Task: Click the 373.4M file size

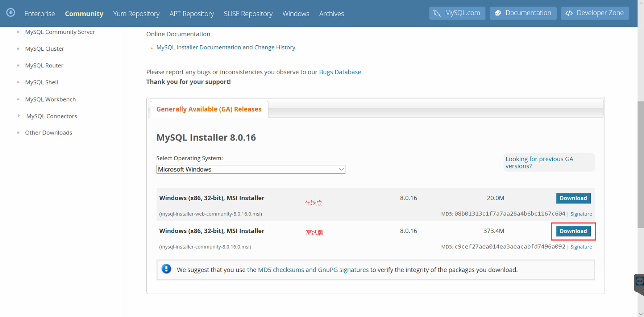Action: tap(494, 231)
